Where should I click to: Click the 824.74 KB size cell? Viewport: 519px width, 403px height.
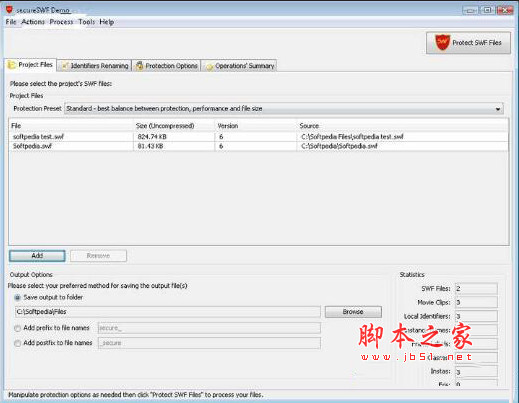point(174,137)
